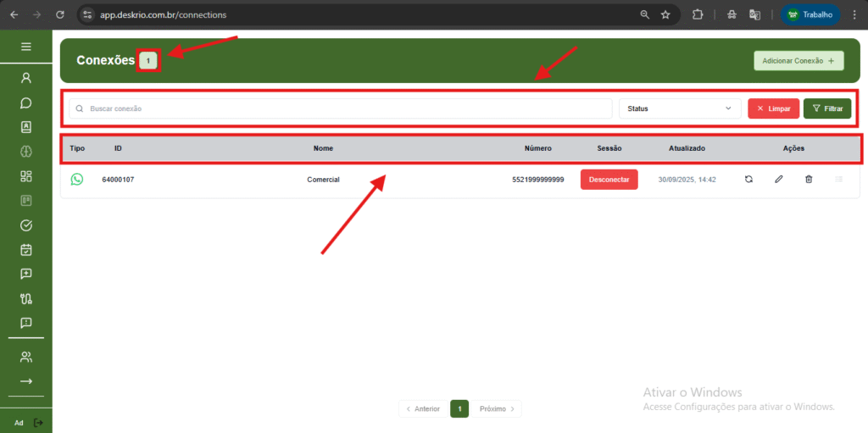Screen dimensions: 868x433
Task: Delete the Comercial connection with the trash icon
Action: pyautogui.click(x=809, y=180)
